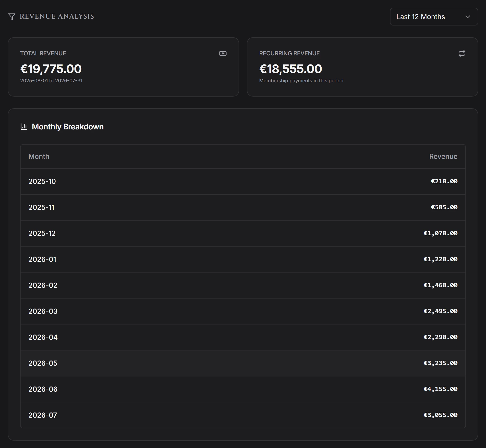Click the €1,460.00 revenue value
The height and width of the screenshot is (448, 486).
pyautogui.click(x=440, y=285)
